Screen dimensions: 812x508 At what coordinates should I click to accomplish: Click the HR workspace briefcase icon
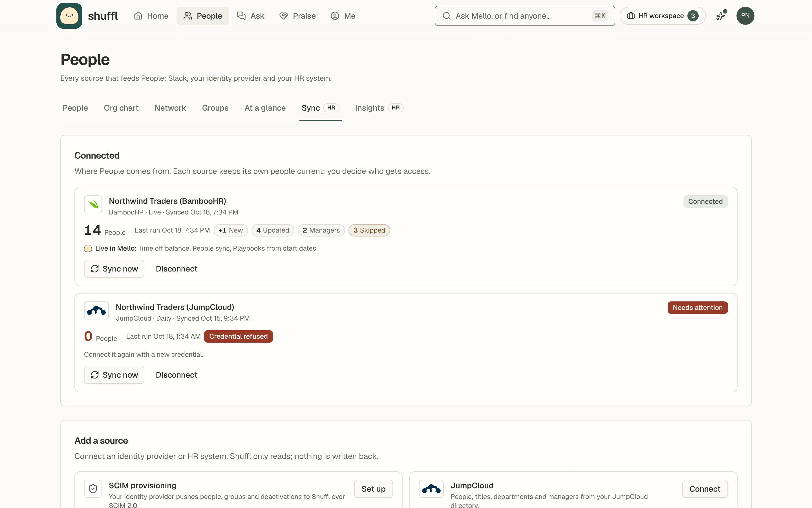coord(631,16)
